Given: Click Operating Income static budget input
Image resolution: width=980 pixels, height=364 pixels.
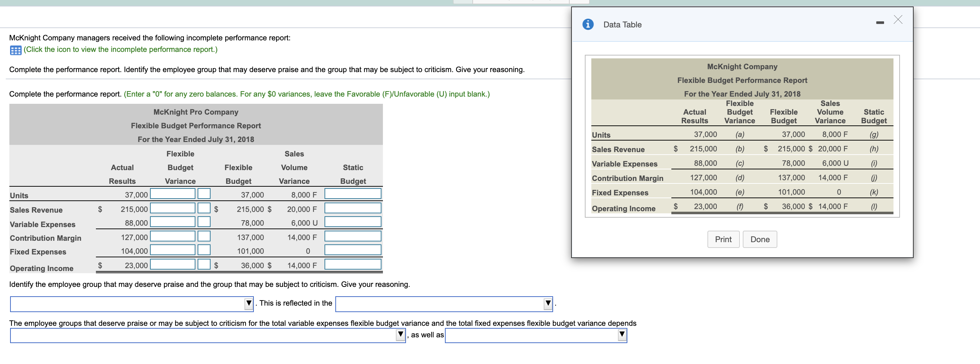Looking at the screenshot, I should pos(353,264).
